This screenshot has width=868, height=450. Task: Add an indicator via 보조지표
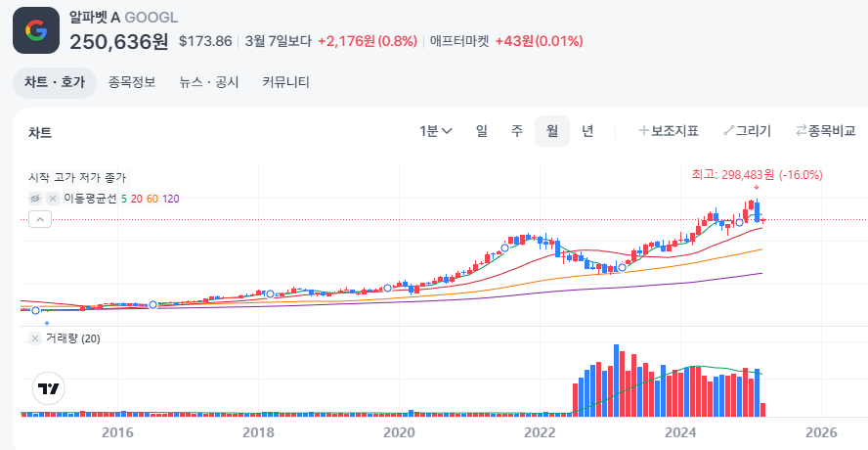click(669, 131)
